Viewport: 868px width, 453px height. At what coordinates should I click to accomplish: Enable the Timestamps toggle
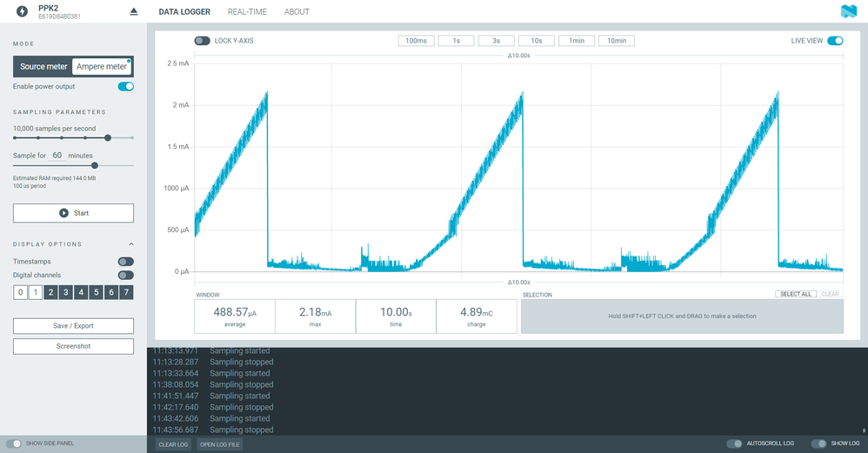(125, 262)
